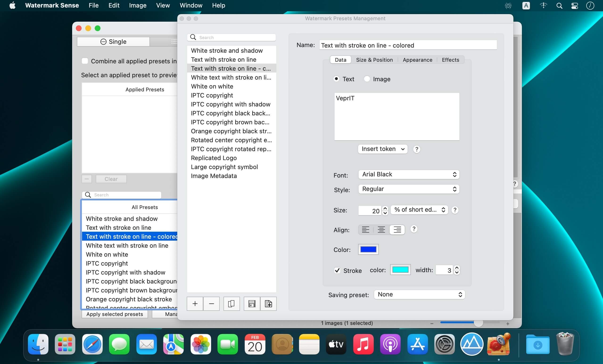Image resolution: width=603 pixels, height=364 pixels.
Task: Save presets with the floppy disk icon
Action: click(252, 304)
